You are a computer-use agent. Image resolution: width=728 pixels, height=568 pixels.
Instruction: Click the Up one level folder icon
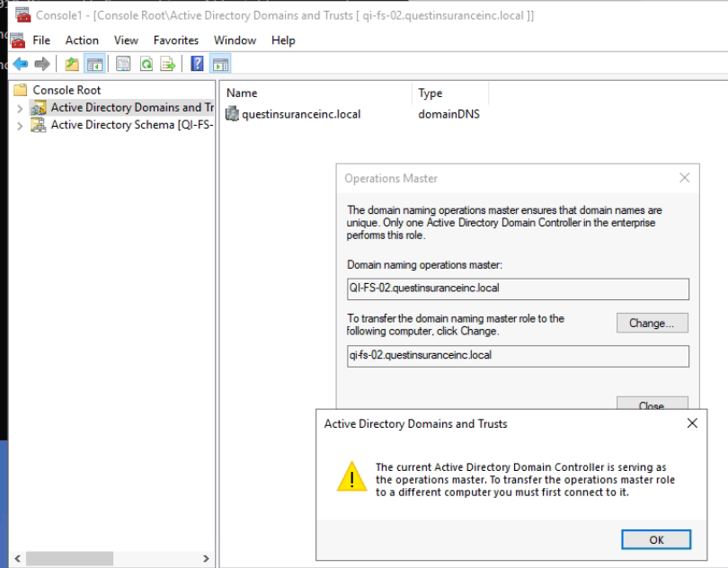pyautogui.click(x=72, y=64)
